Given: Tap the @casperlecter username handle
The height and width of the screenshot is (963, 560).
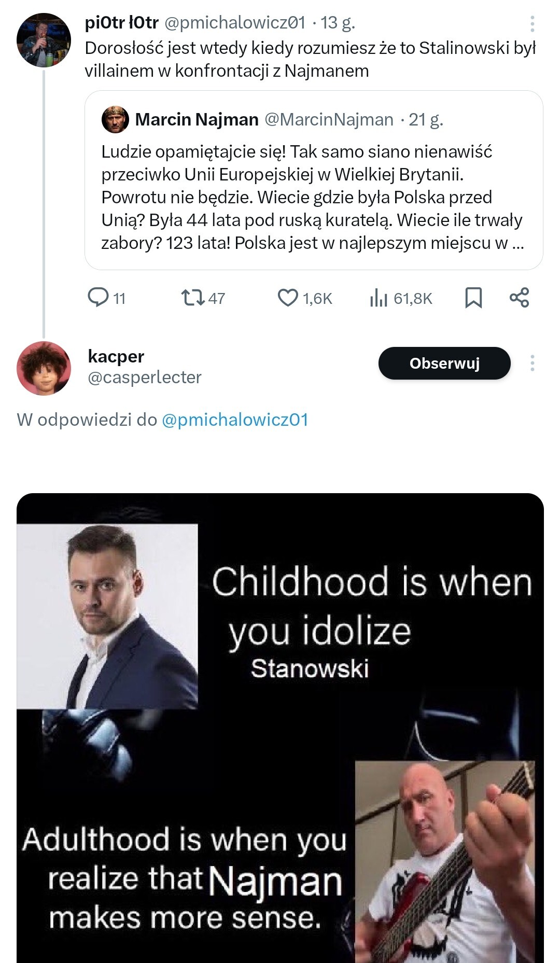Looking at the screenshot, I should [145, 378].
